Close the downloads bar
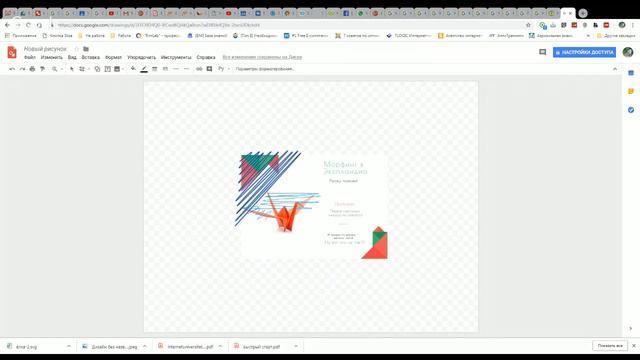This screenshot has height=360, width=640. tap(634, 346)
